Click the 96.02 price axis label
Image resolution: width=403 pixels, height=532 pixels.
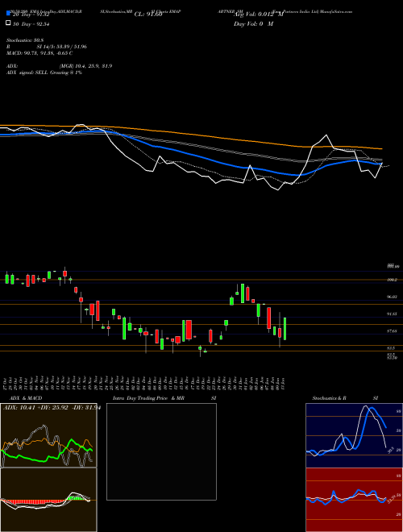tap(393, 297)
